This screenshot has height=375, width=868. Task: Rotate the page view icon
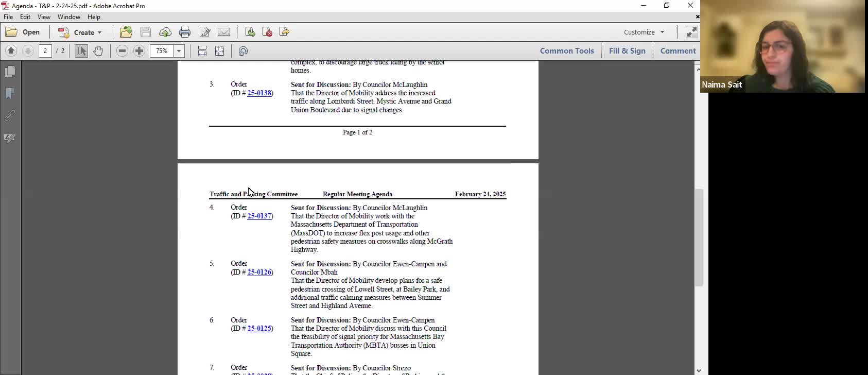(244, 50)
